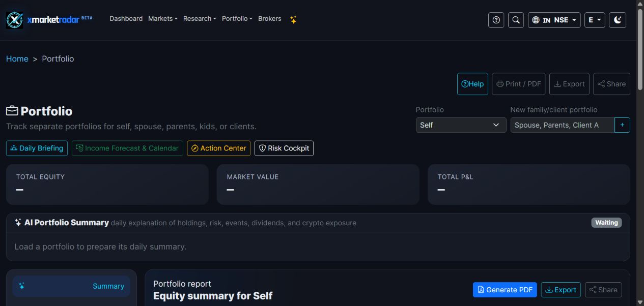Click the Total Equity card
Screen dimensions: 644x306
pyautogui.click(x=107, y=185)
